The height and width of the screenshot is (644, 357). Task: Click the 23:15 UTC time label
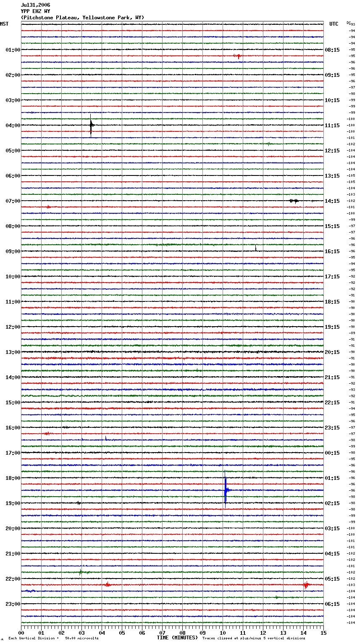click(332, 428)
